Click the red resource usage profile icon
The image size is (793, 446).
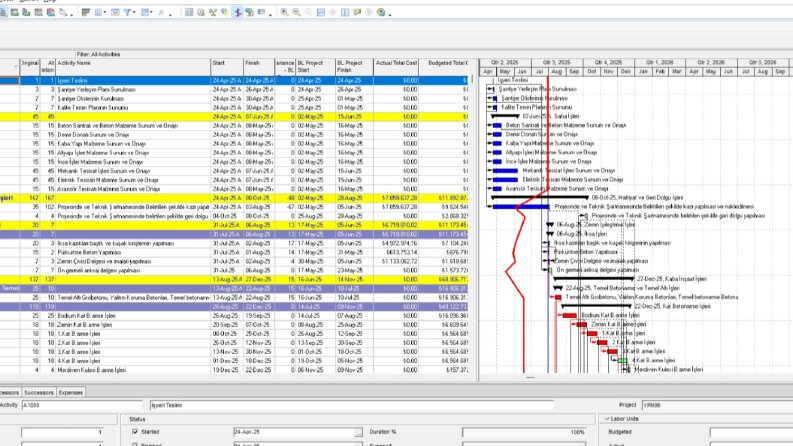click(51, 12)
